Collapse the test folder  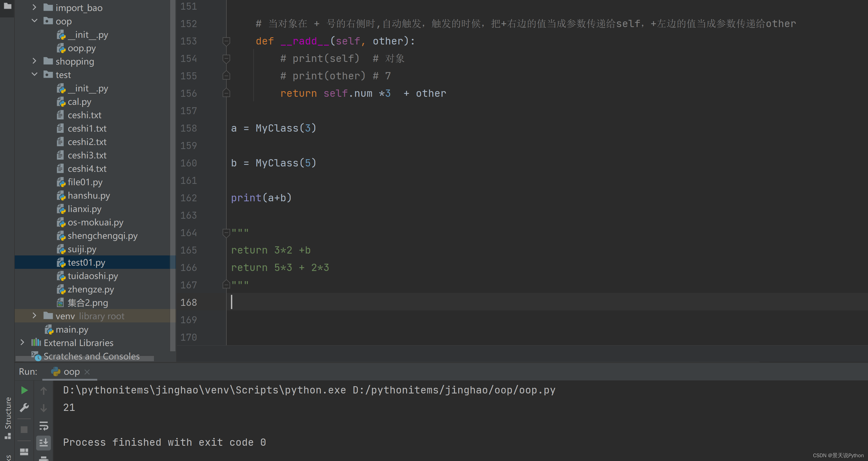[34, 75]
